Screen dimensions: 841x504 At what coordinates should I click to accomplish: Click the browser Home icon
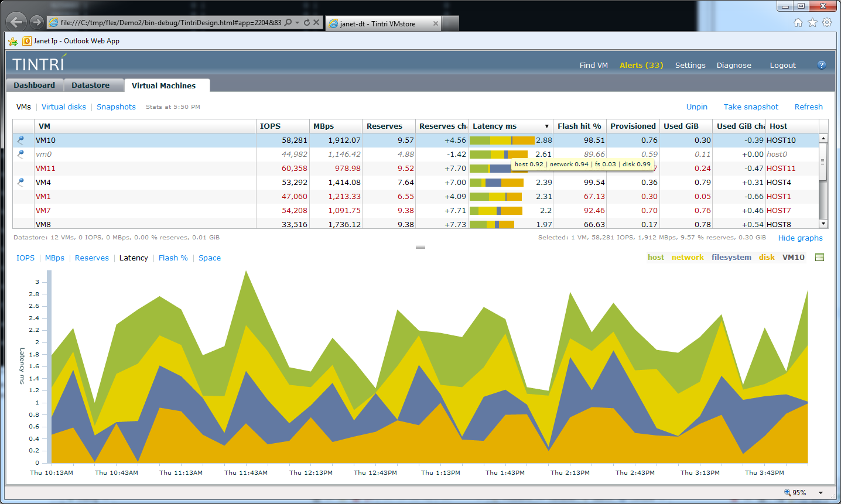click(x=798, y=22)
